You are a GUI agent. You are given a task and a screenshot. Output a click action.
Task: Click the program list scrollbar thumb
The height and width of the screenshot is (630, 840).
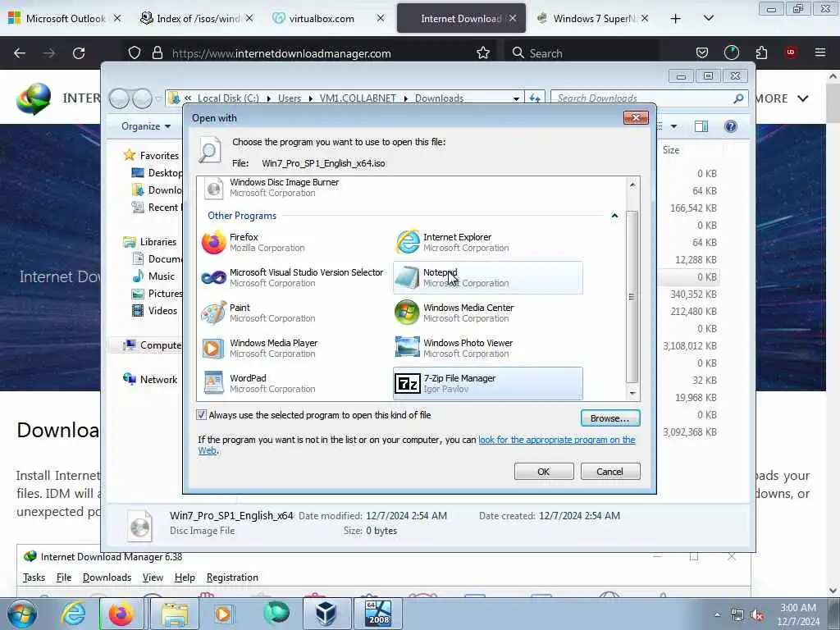[632, 297]
